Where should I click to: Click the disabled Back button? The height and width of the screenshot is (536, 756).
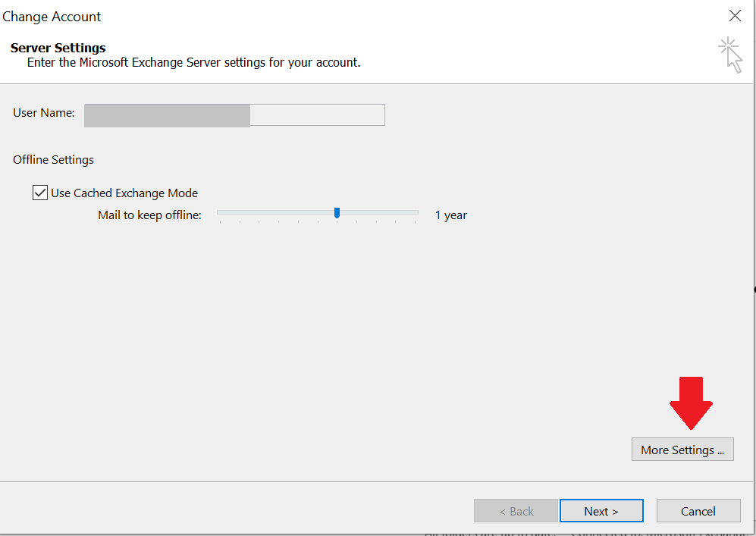516,510
